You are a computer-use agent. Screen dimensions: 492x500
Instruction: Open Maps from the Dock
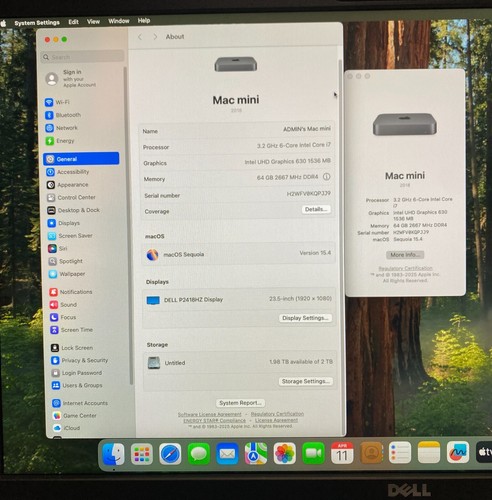point(256,453)
